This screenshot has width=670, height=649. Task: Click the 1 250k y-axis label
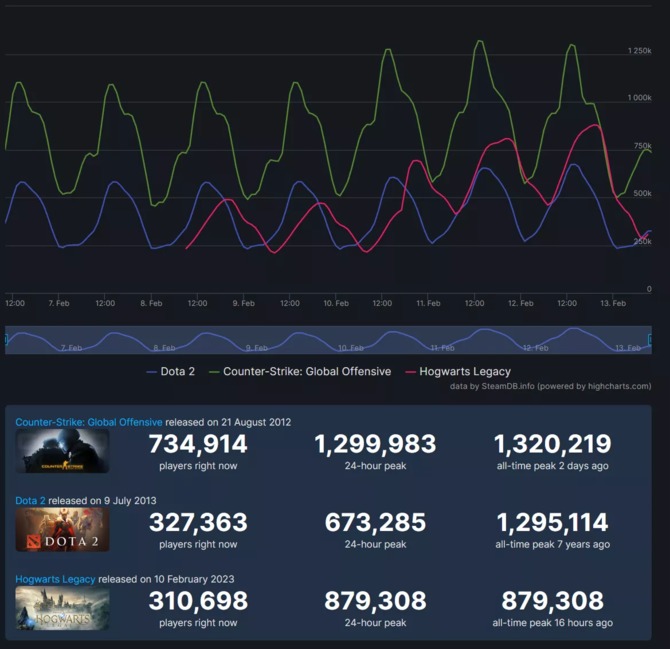click(639, 51)
